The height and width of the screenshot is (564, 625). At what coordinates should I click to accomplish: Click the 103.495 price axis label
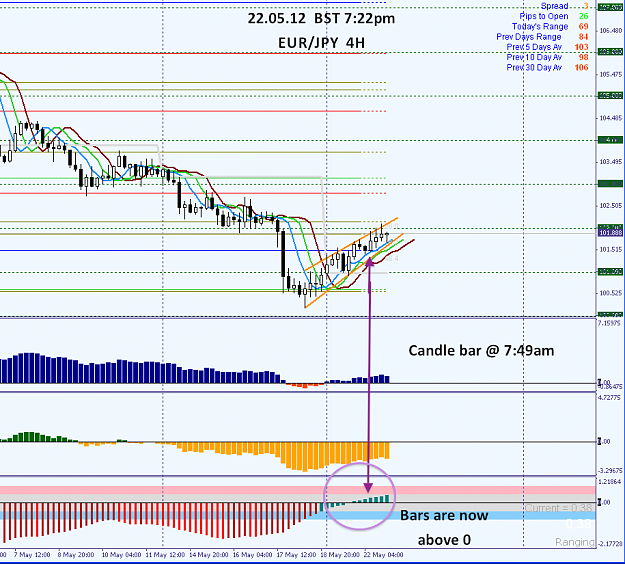pyautogui.click(x=611, y=162)
